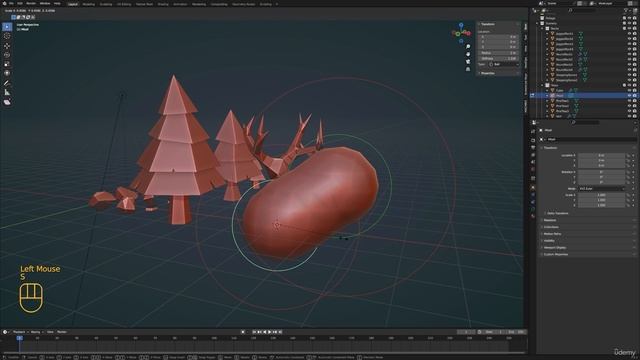
Task: Hide JaggedRock1 via its eye icon
Action: point(629,34)
